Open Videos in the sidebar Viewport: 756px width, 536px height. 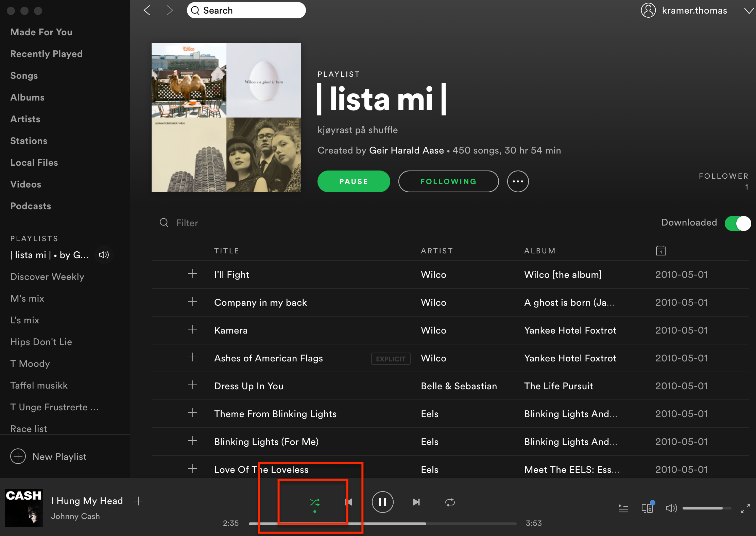pos(26,184)
